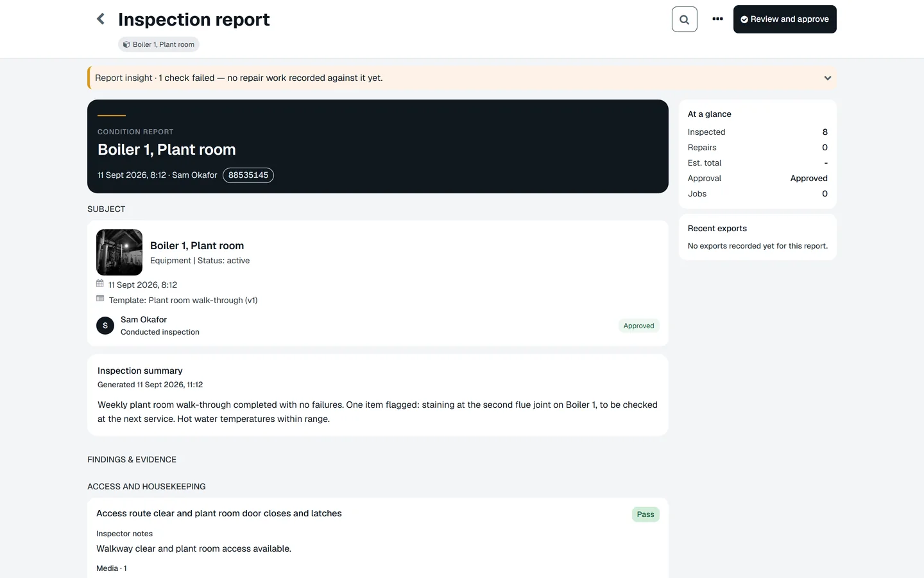Open the Boiler 1, Plant room chip
This screenshot has height=578, width=924.
click(x=158, y=44)
